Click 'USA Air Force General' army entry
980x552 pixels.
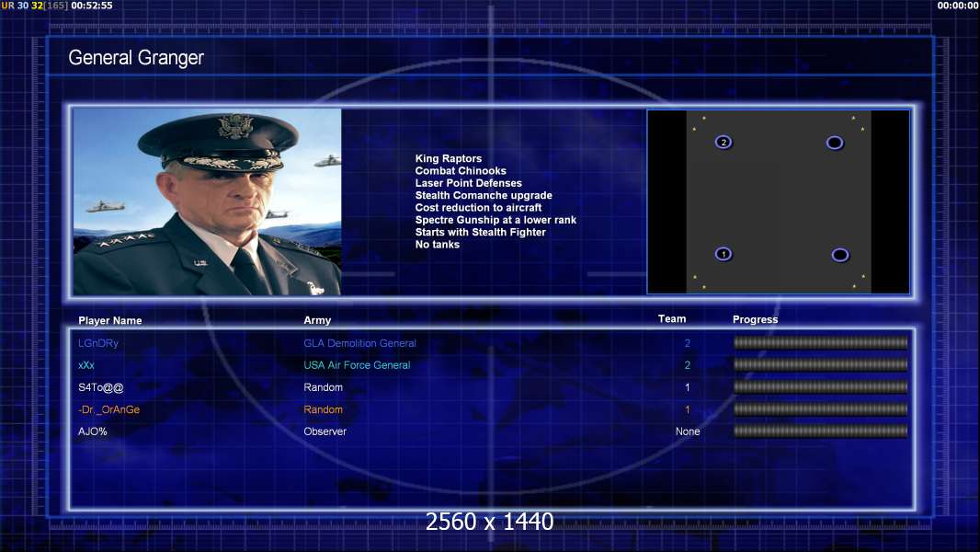357,365
